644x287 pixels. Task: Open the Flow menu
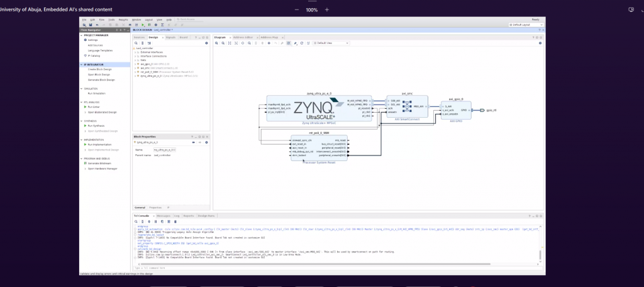[101, 20]
